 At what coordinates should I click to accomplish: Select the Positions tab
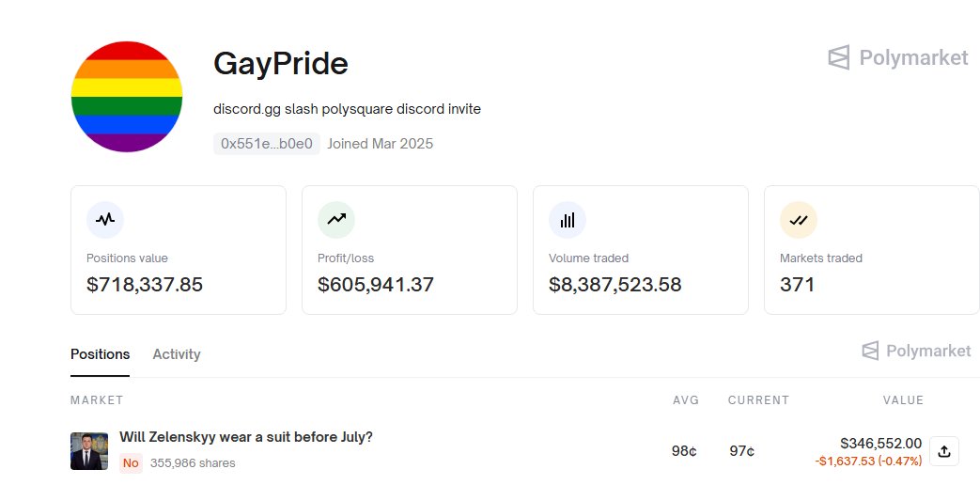pos(100,354)
